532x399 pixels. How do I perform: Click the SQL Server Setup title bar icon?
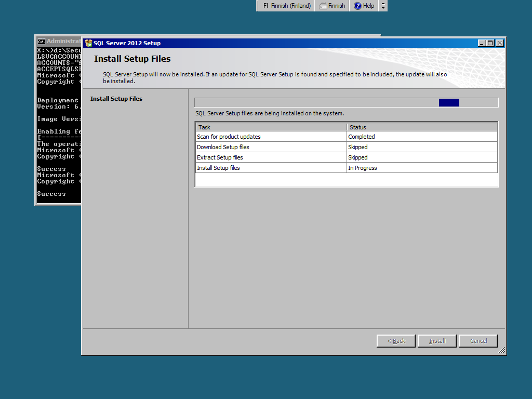(x=88, y=43)
